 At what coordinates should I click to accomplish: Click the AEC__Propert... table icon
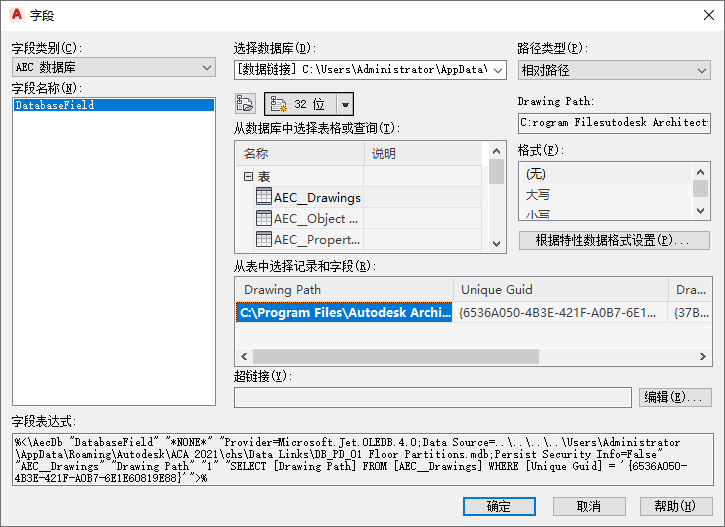coord(264,239)
